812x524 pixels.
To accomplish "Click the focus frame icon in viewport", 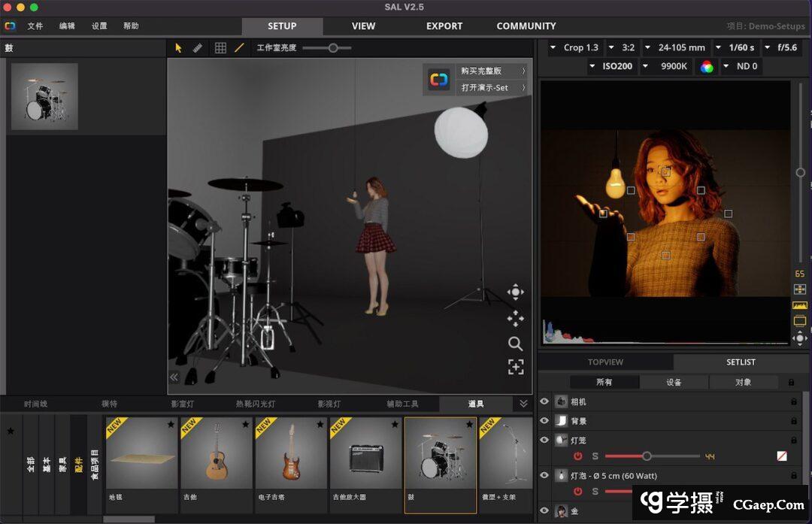I will click(x=515, y=367).
